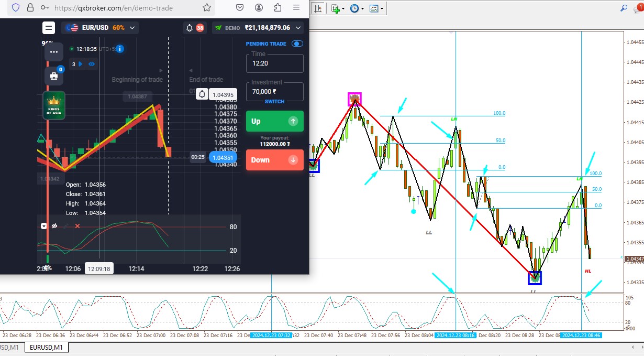Screen dimensions: 644x356
Task: Expand arrow beside the add-indicator icon
Action: (342, 9)
